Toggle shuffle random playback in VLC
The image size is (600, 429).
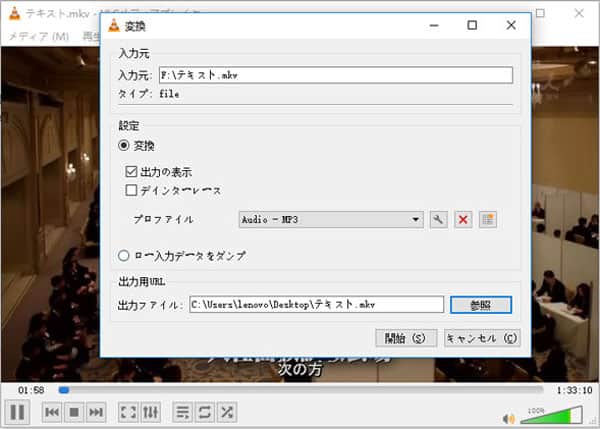[227, 412]
